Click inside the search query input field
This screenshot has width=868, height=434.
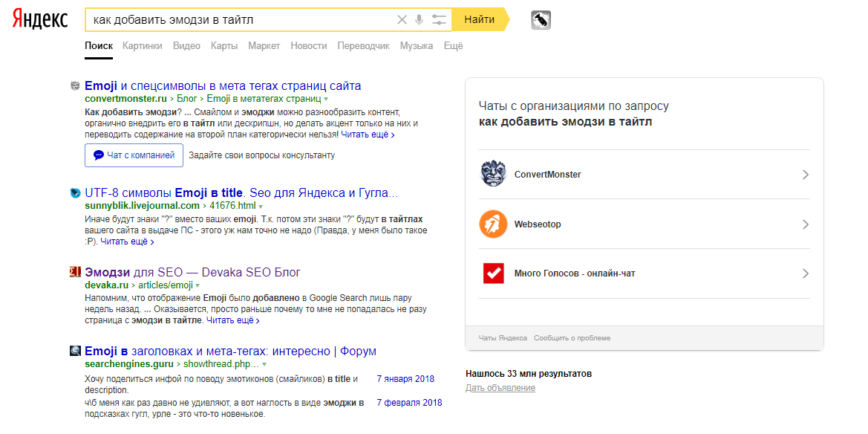coord(238,20)
